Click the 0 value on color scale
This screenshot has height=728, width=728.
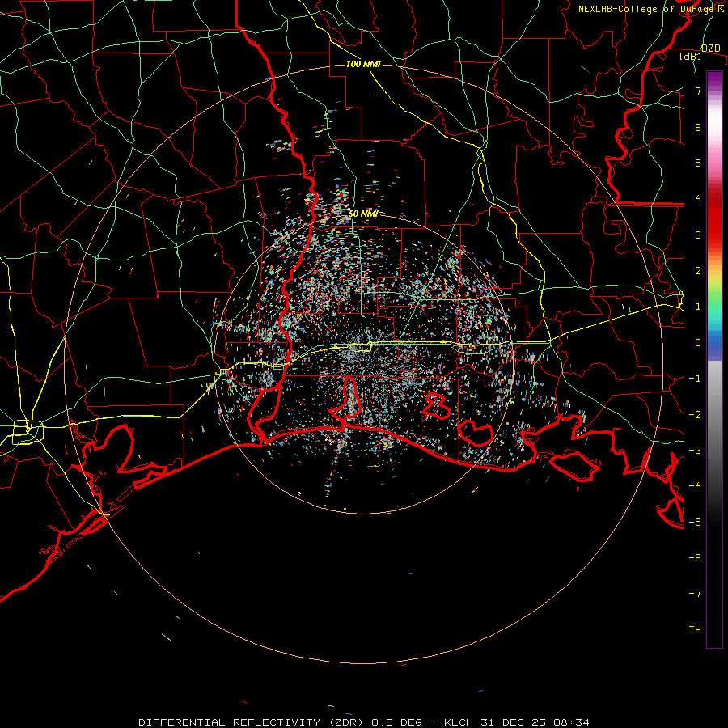point(698,343)
